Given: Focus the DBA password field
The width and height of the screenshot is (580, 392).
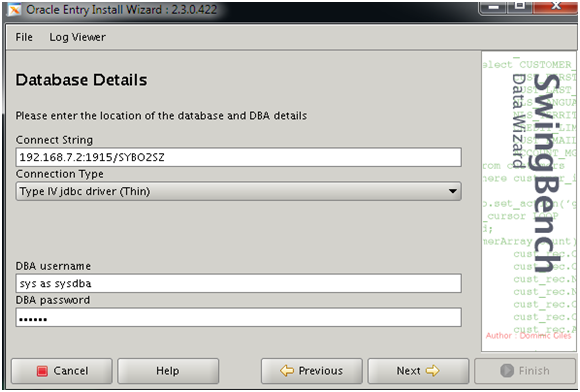Looking at the screenshot, I should tap(239, 318).
